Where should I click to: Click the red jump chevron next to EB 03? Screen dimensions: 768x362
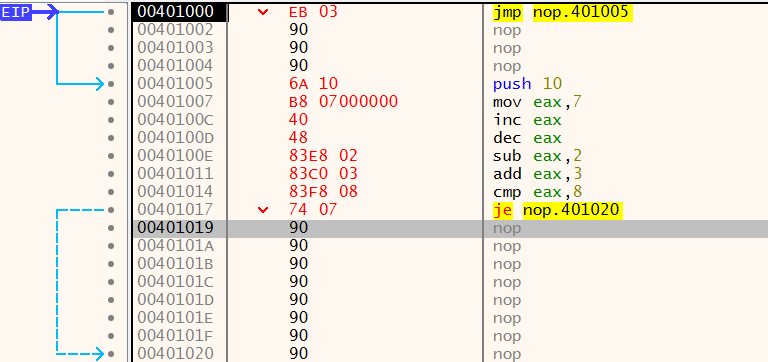coord(263,12)
